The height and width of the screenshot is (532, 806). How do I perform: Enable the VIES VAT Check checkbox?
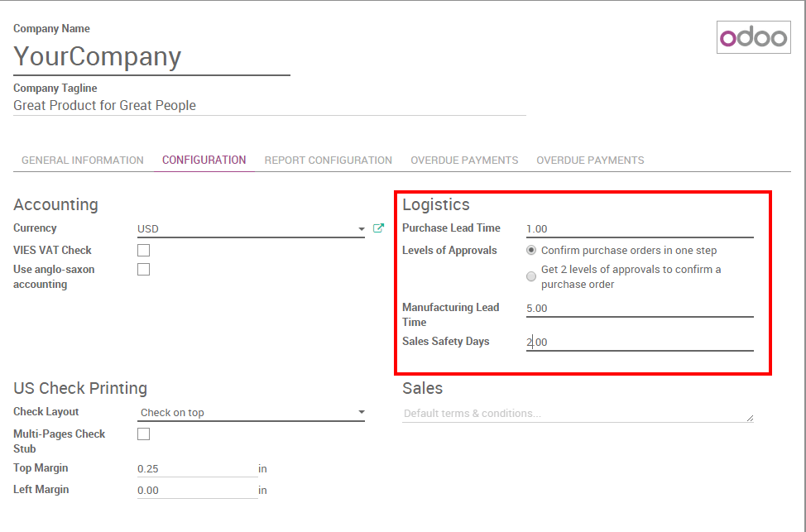[142, 249]
